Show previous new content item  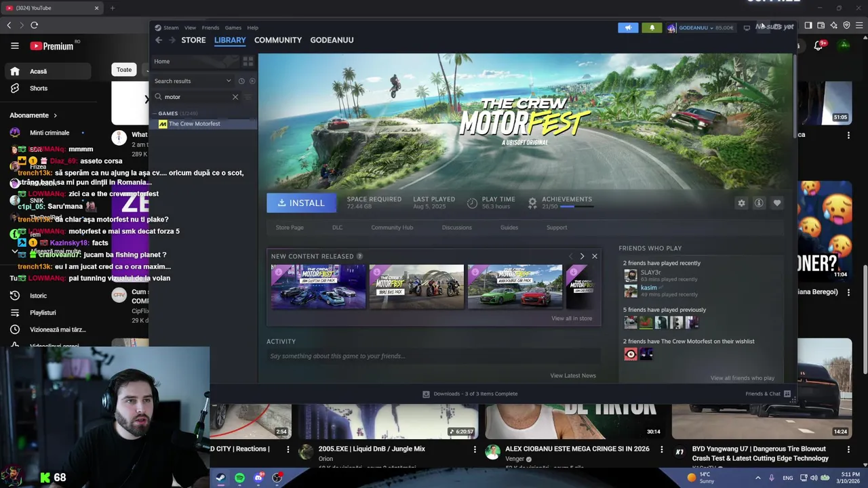(570, 256)
